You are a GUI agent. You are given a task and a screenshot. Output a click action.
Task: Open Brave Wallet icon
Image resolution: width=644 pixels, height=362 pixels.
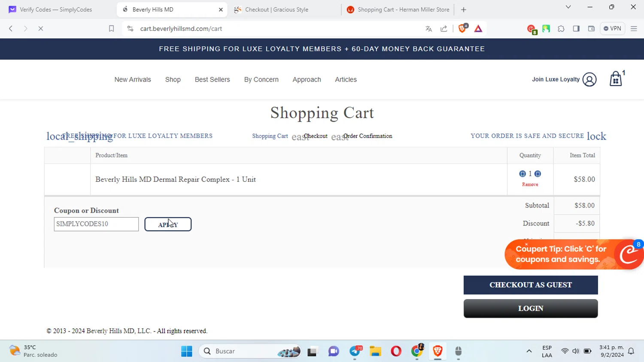(591, 29)
